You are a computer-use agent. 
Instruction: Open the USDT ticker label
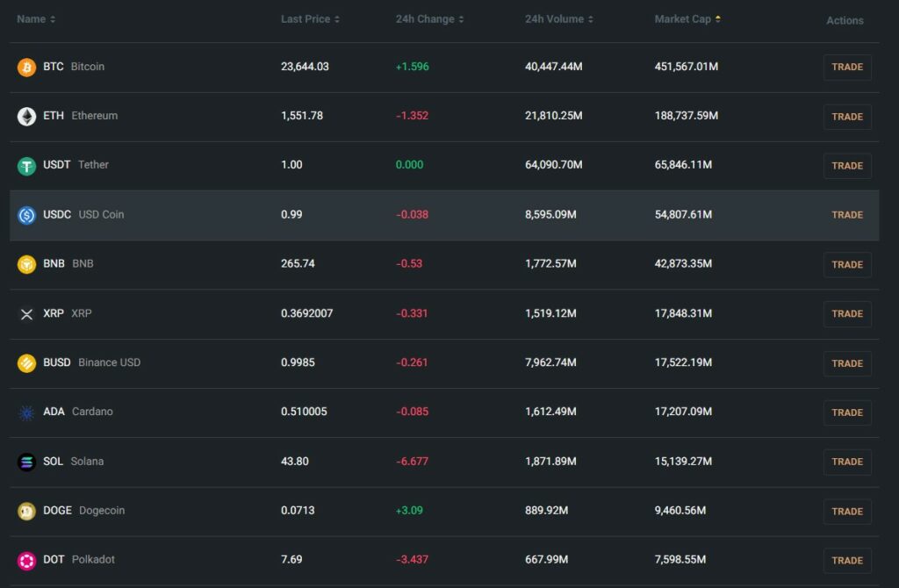pos(57,165)
